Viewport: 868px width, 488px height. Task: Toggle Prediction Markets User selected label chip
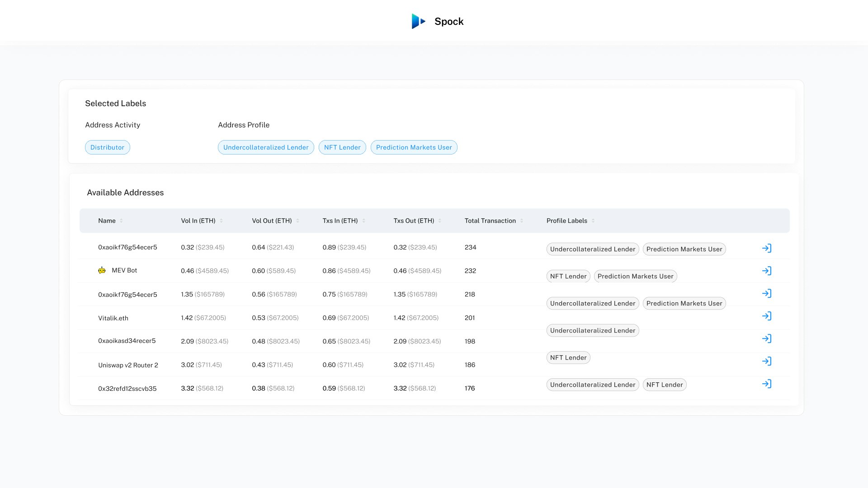[414, 147]
